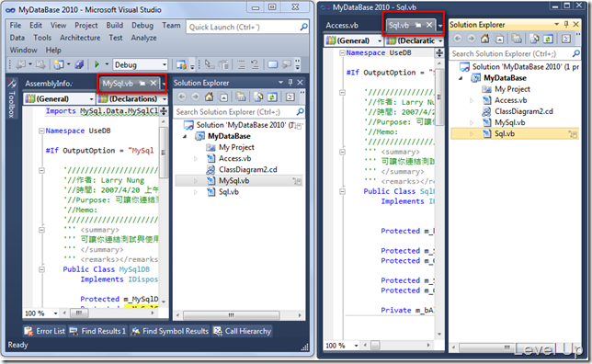Click split-editor handle in Sql.vb window

click(439, 53)
